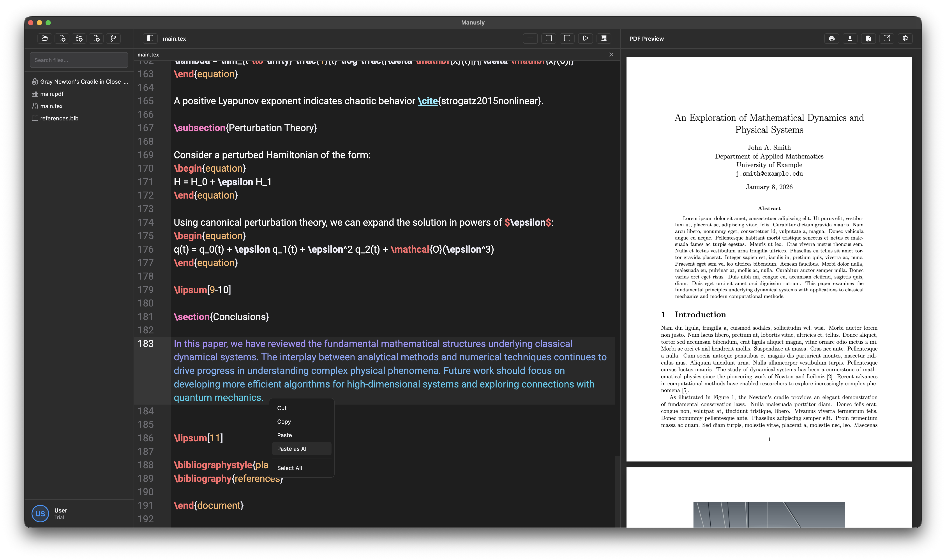Screen dimensions: 946x560
Task: Click the Search files input field
Action: 79,60
